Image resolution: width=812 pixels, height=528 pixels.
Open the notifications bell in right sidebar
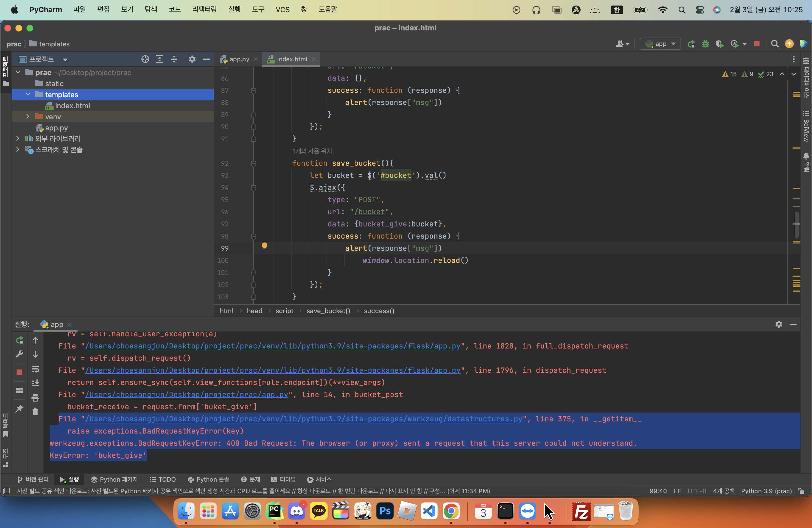(x=806, y=162)
